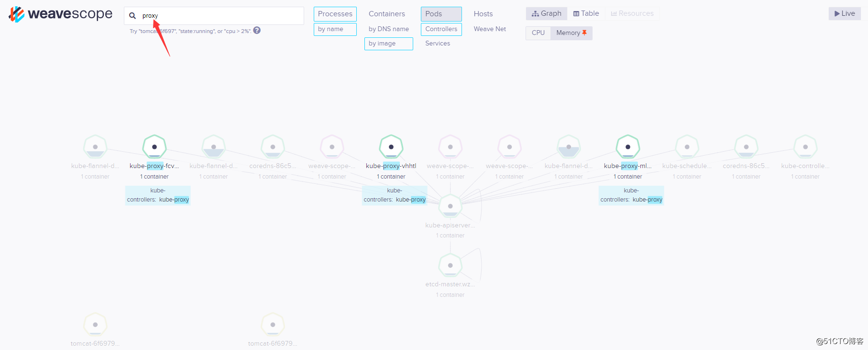Show containers by image
Screen dimensions: 868x350
(x=389, y=44)
